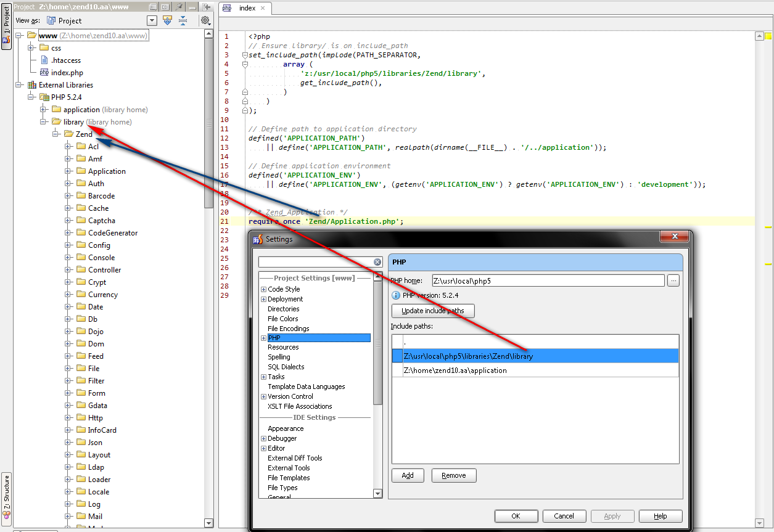The height and width of the screenshot is (532, 774).
Task: Clear the Settings search field
Action: click(x=377, y=262)
